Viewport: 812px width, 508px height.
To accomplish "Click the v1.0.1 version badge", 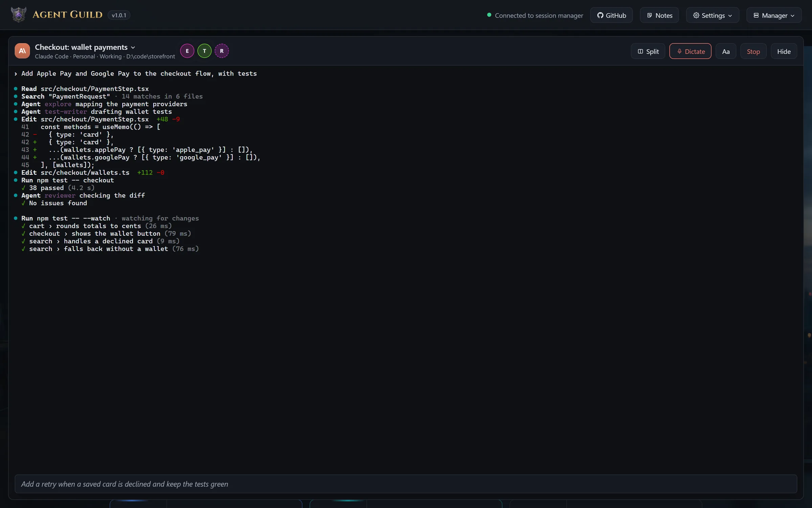I will pyautogui.click(x=119, y=15).
